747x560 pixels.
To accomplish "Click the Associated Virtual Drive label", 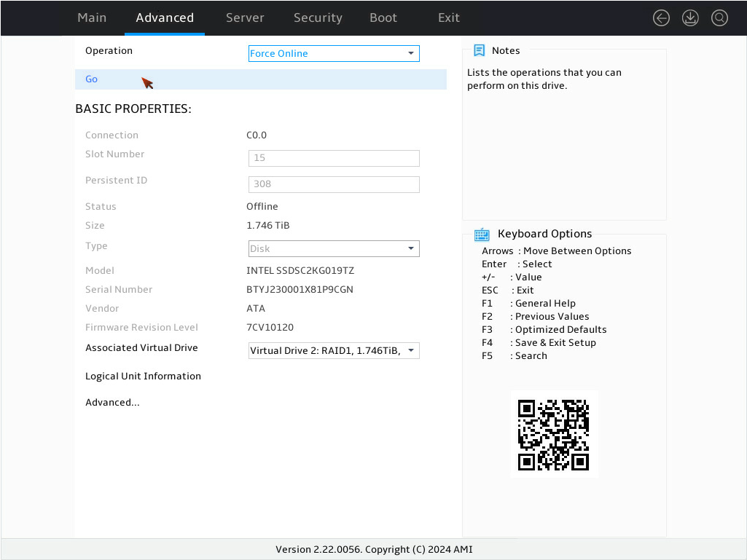I will coord(141,347).
